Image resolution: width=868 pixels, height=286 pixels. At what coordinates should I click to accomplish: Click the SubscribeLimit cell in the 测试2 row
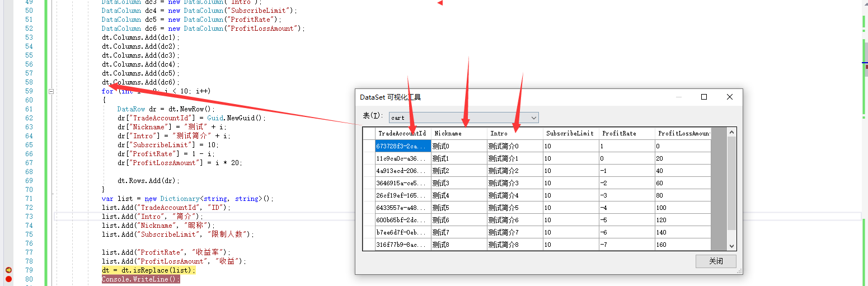point(571,171)
